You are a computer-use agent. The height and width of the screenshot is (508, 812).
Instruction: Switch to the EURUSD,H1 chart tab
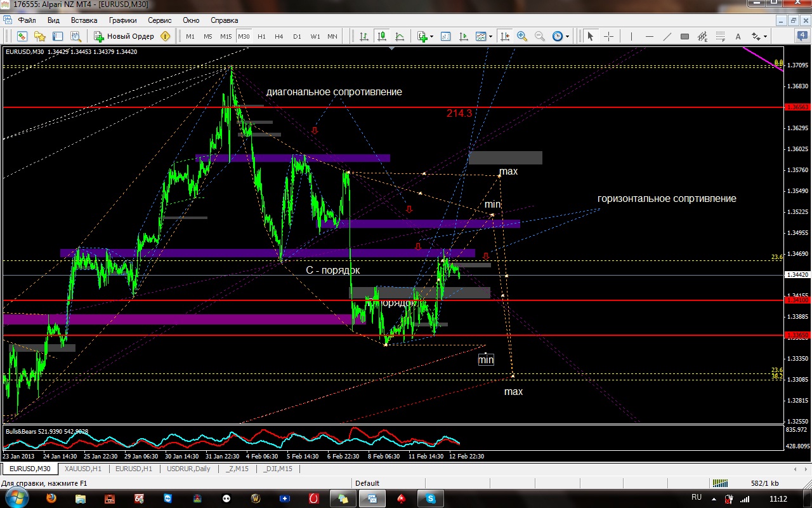click(134, 469)
